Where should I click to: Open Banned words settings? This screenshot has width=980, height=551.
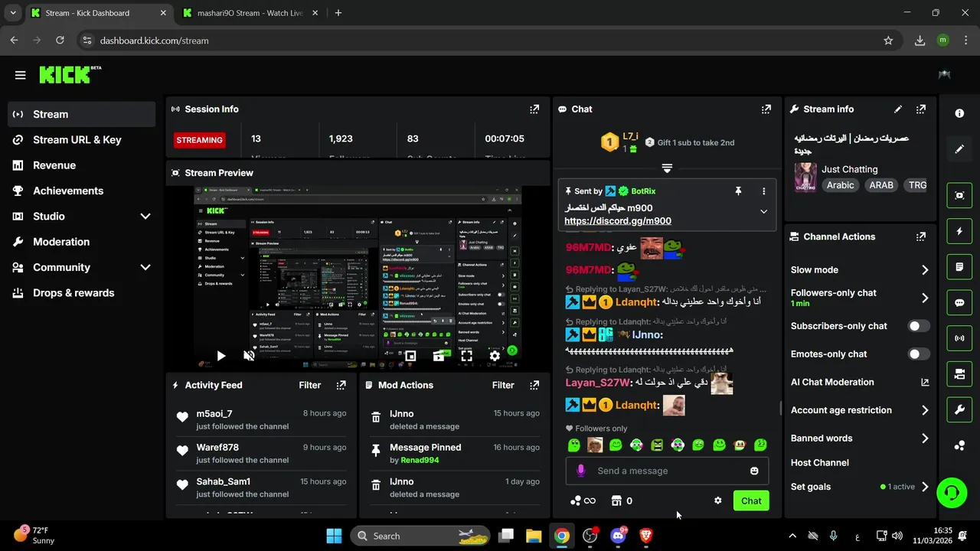click(860, 439)
